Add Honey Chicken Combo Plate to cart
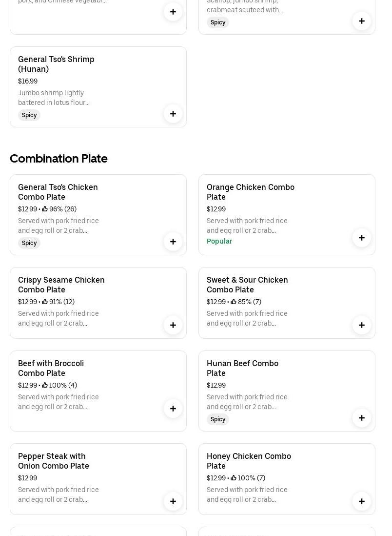This screenshot has width=392, height=536. click(362, 501)
